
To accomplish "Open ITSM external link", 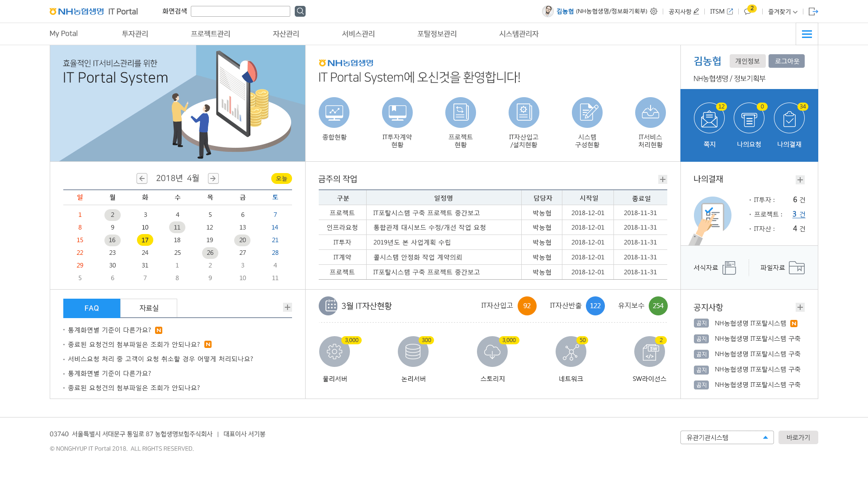I will pyautogui.click(x=721, y=11).
